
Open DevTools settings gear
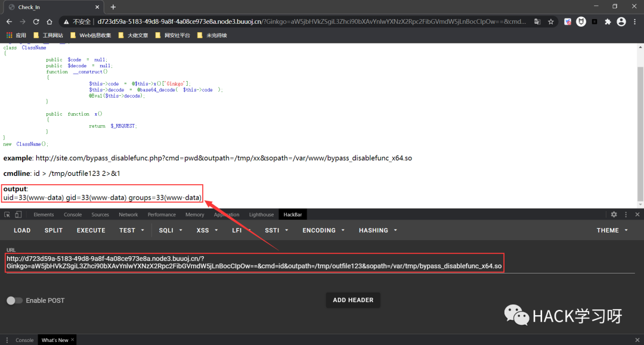click(x=614, y=215)
